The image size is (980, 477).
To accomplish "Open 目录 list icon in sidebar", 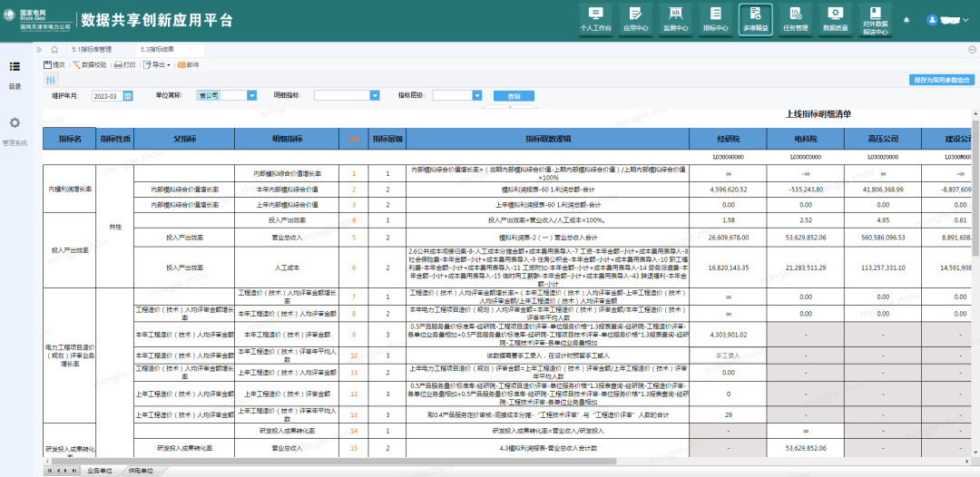I will coord(15,66).
